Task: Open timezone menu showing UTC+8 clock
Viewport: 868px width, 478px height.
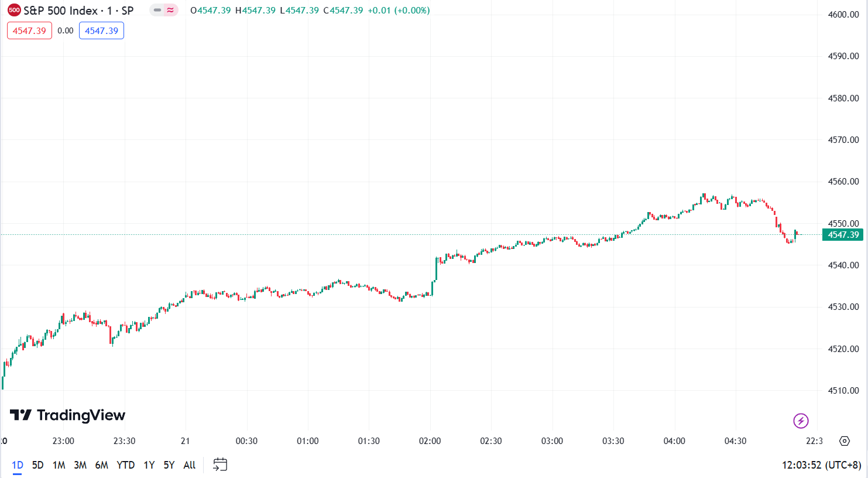Action: click(821, 465)
